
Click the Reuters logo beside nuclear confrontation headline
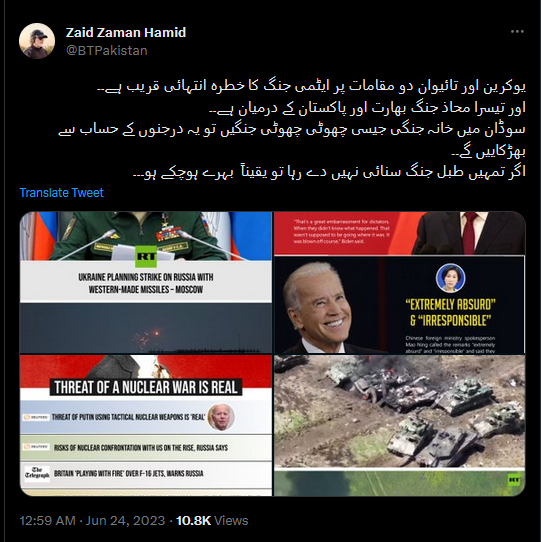37,447
